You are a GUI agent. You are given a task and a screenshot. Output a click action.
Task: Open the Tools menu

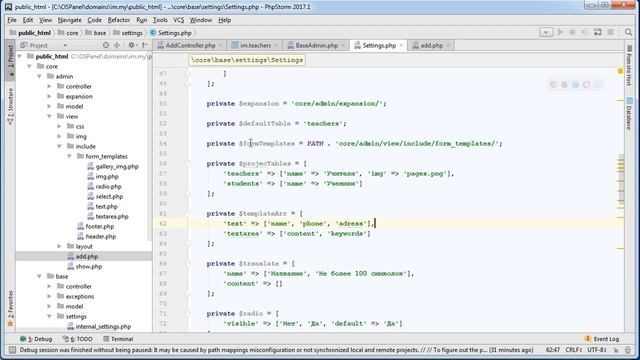[160, 20]
